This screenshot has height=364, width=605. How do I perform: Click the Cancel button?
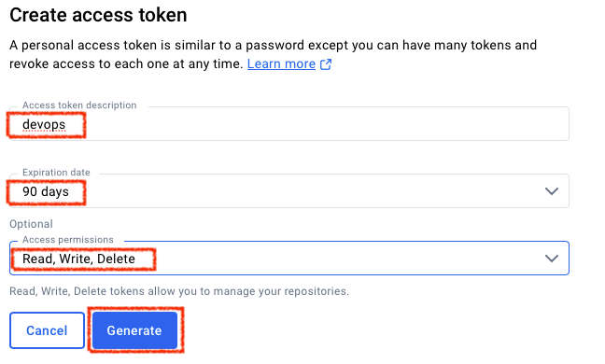click(x=47, y=330)
